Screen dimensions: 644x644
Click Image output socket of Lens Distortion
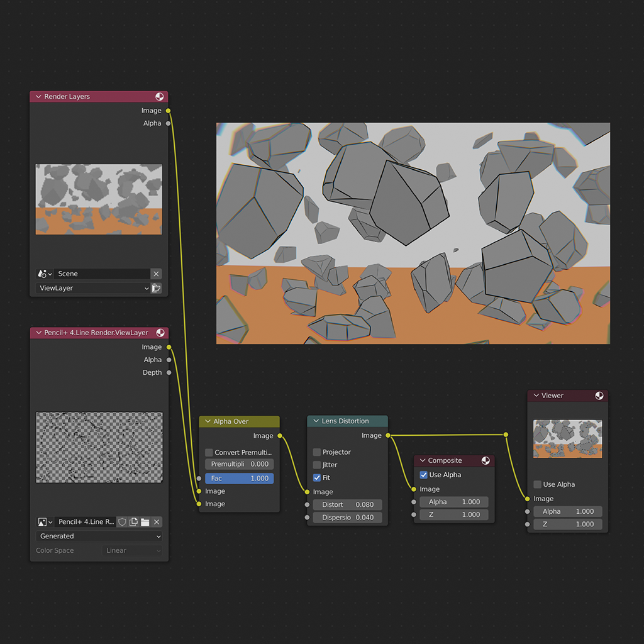point(388,435)
